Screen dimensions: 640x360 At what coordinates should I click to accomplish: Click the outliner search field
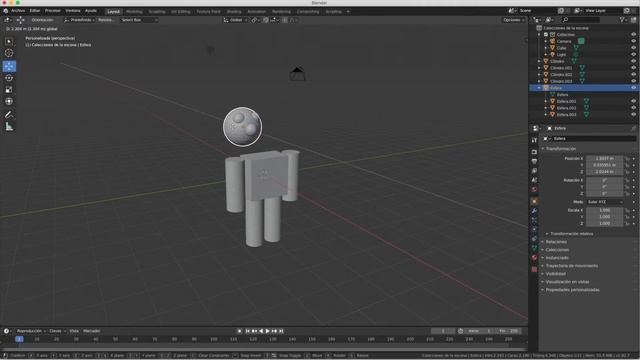[x=581, y=20]
